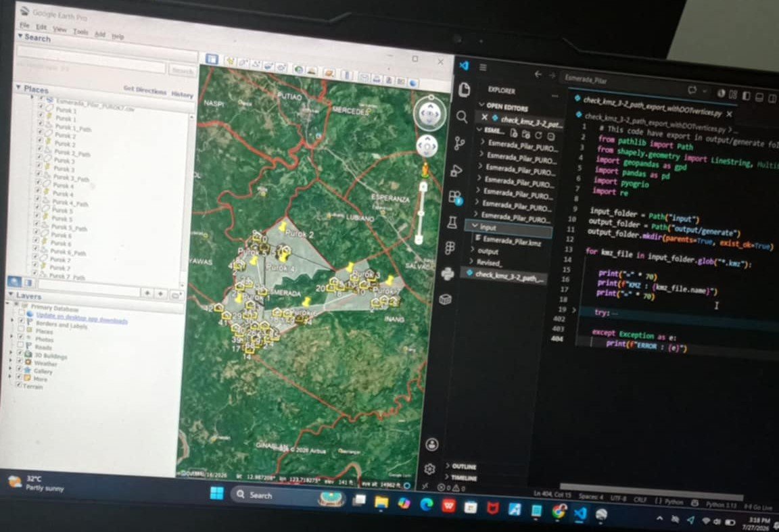Click the Print icon in Google Earth toolbar

pyautogui.click(x=377, y=78)
